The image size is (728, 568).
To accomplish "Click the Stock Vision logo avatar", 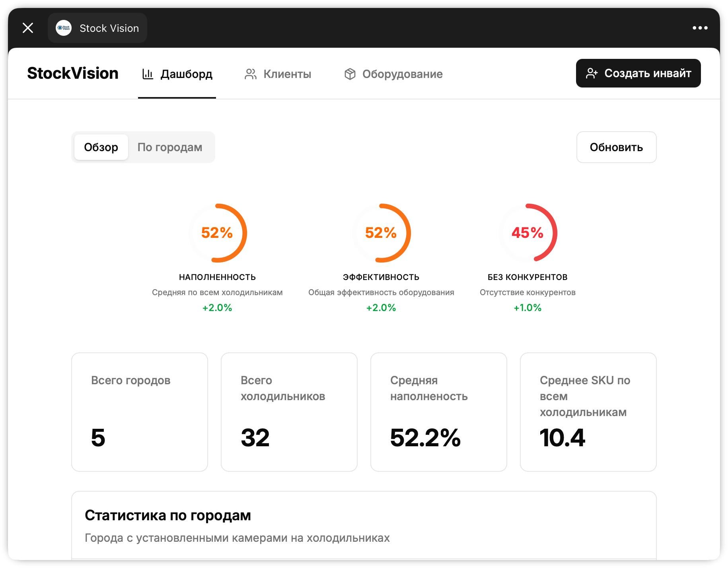I will pos(64,28).
